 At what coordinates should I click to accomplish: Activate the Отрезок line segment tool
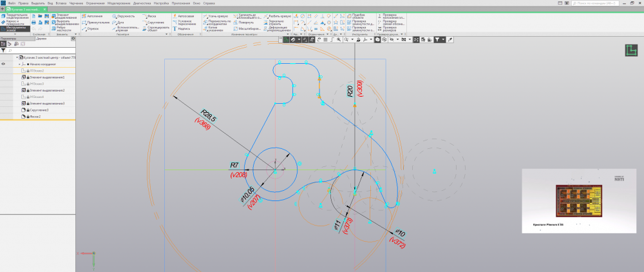click(x=93, y=28)
